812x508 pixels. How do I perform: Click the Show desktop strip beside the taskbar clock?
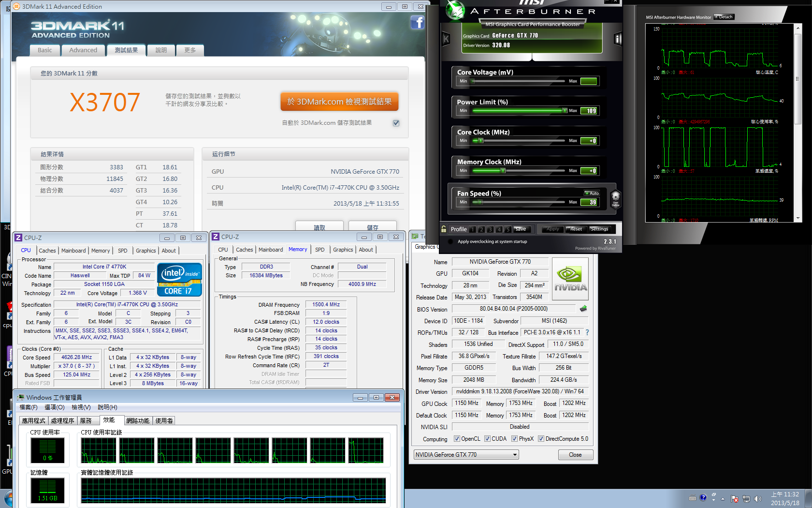(x=808, y=499)
